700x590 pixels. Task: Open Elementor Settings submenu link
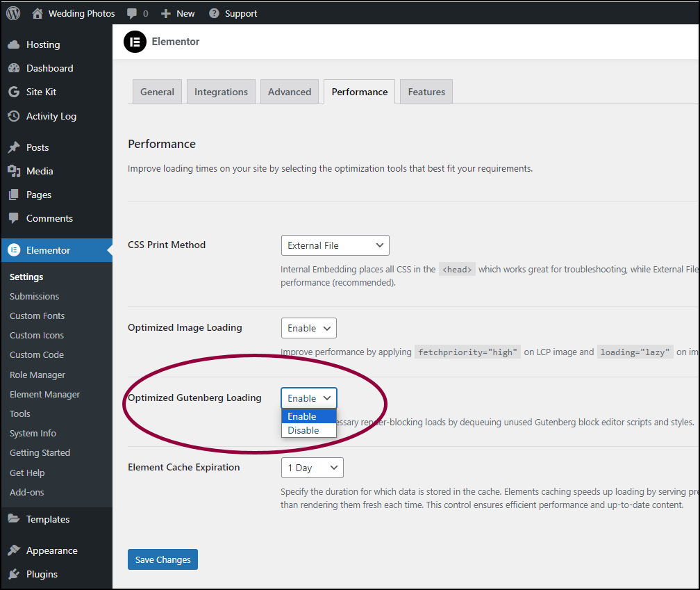(x=26, y=277)
